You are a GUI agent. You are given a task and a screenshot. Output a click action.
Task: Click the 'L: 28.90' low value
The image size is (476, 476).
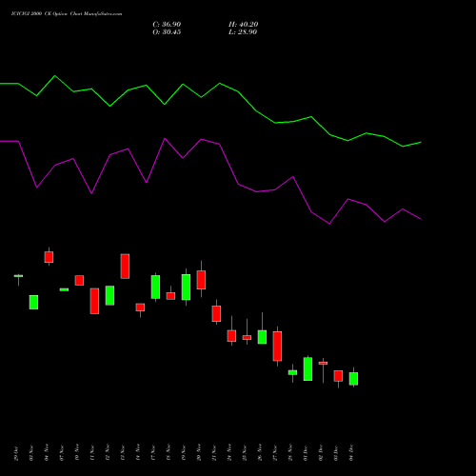(243, 32)
